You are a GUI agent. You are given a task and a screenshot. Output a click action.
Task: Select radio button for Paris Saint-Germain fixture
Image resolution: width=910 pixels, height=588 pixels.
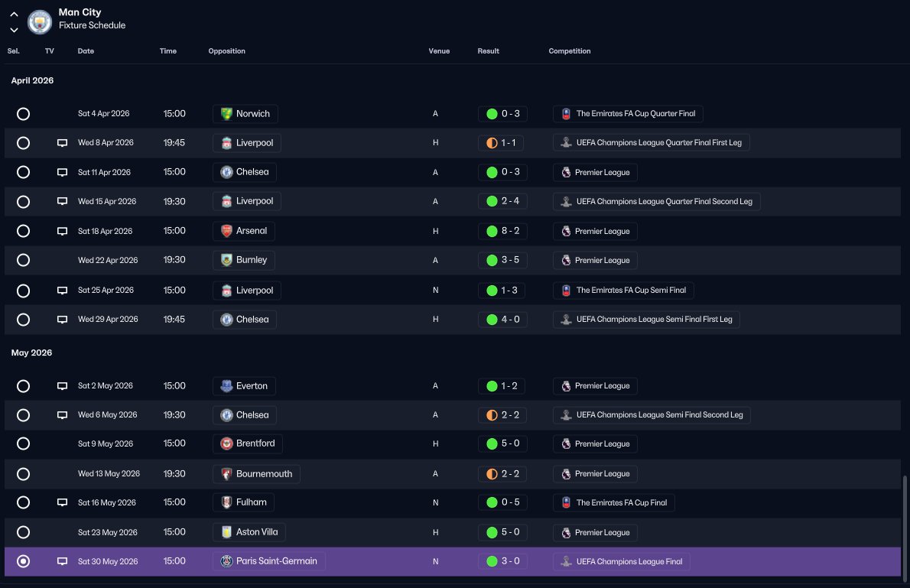(23, 561)
